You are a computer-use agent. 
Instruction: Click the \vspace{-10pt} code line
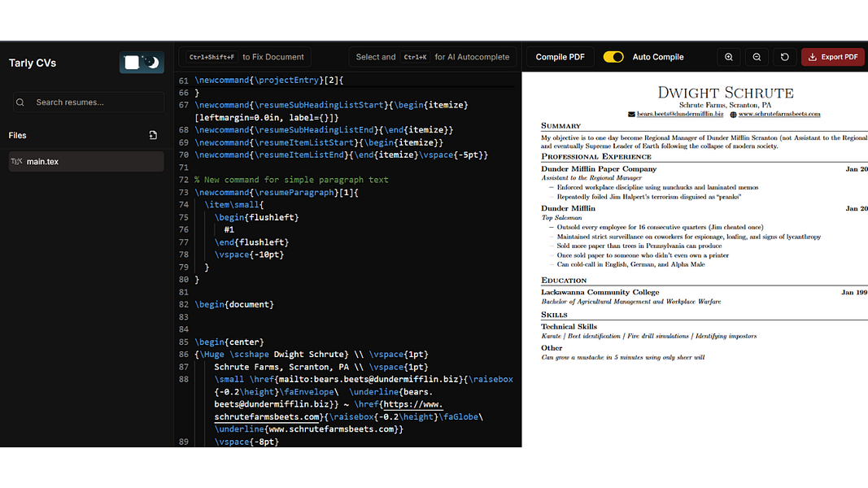click(x=249, y=255)
